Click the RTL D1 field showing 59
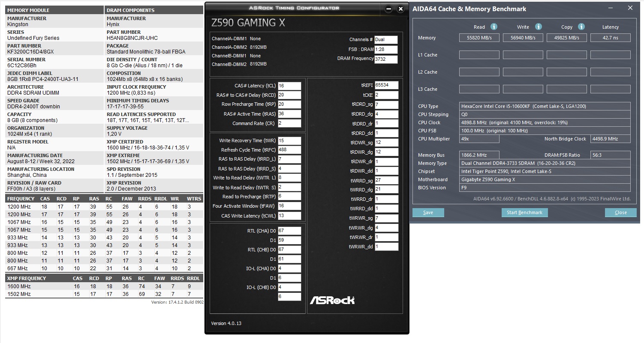Screen dimensions: 644x343 [289, 240]
